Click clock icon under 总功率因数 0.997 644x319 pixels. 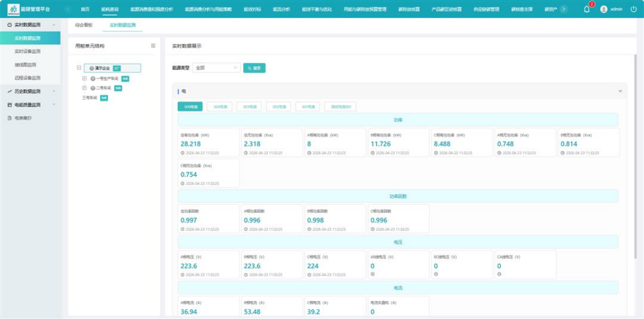tap(182, 229)
